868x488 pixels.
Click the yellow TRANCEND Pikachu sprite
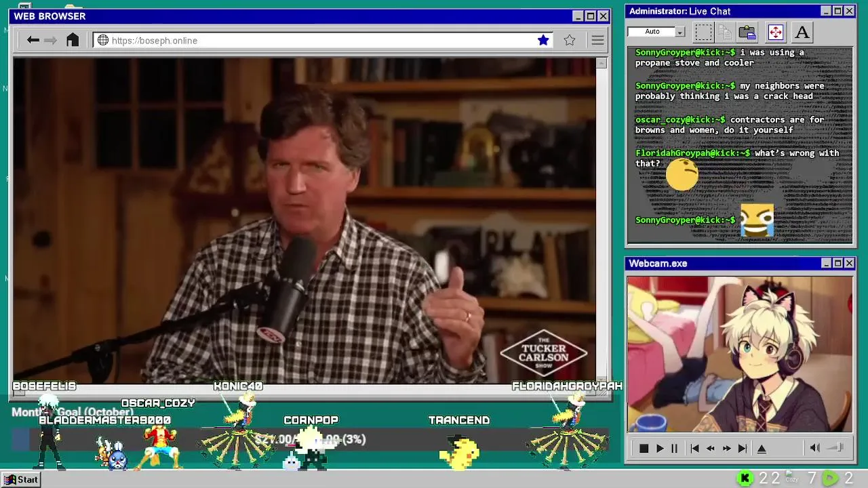click(x=460, y=453)
